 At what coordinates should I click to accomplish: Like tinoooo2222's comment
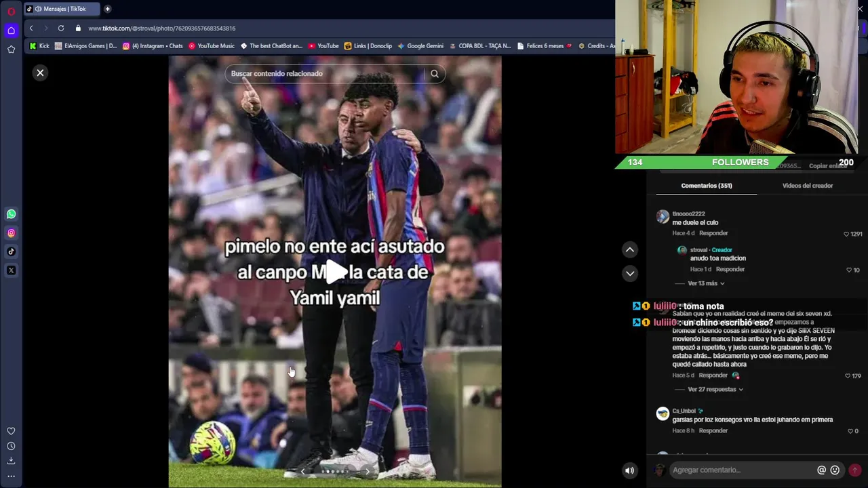tap(846, 234)
